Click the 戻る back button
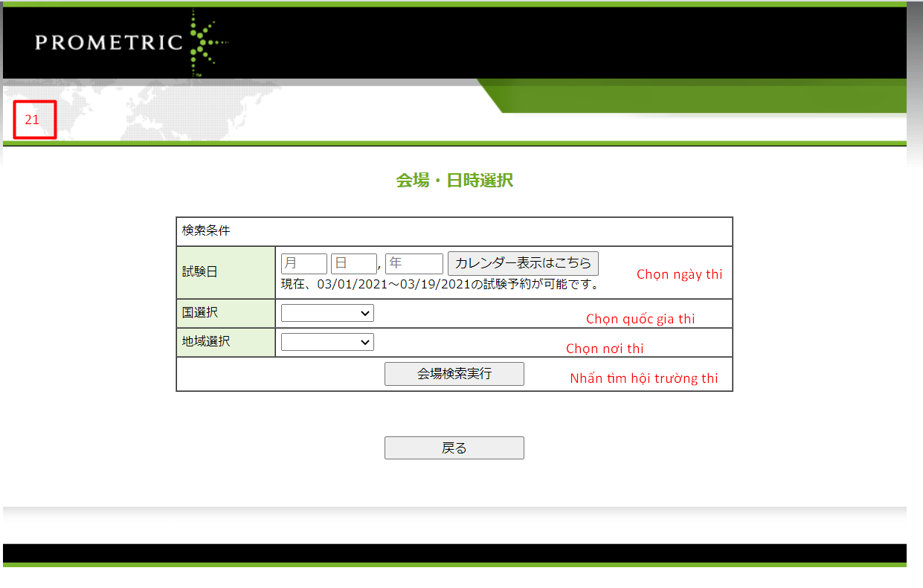Screen dimensions: 923x588 (x=454, y=448)
